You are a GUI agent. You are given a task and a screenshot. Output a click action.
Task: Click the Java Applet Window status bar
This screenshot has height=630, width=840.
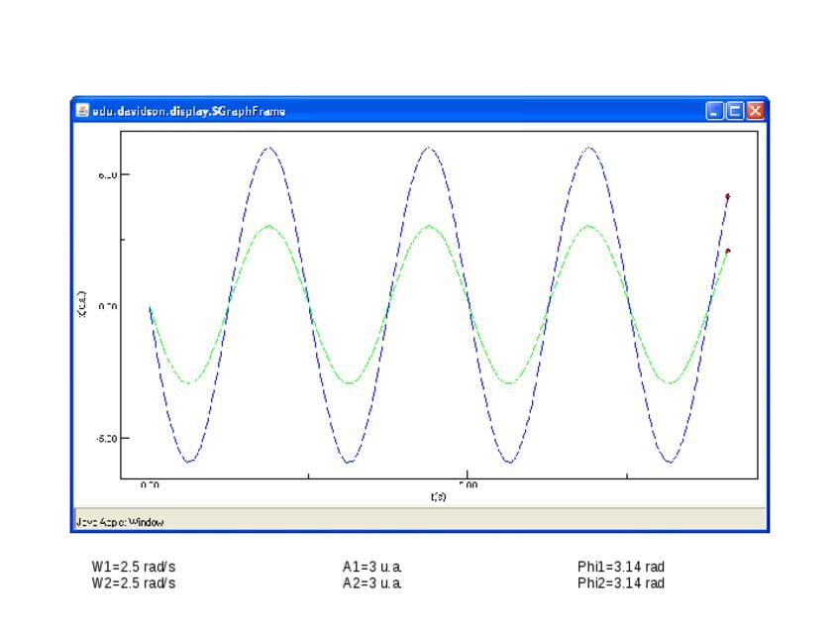[121, 521]
